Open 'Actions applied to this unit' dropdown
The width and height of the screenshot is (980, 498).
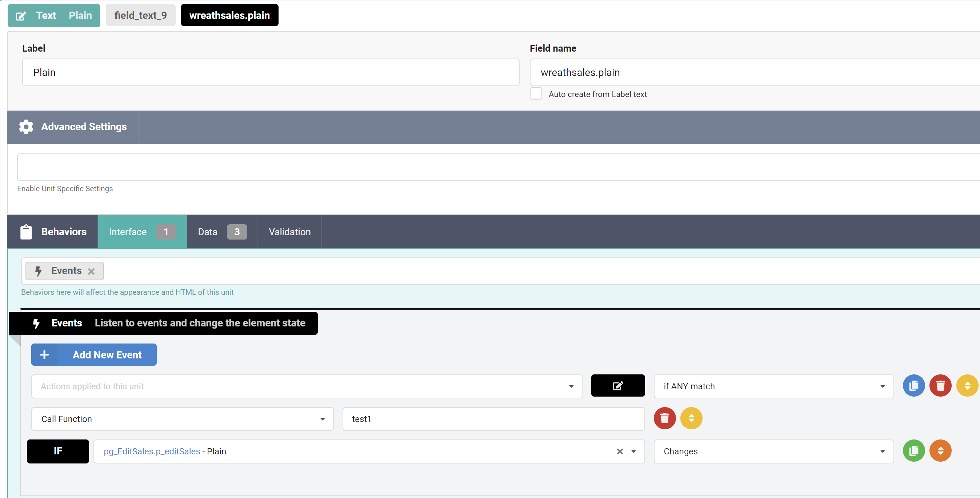[x=306, y=386]
